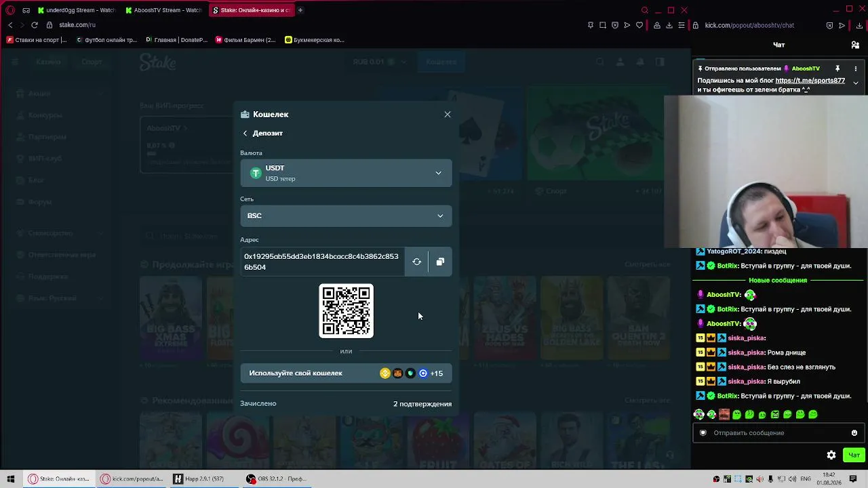The height and width of the screenshot is (488, 868).
Task: Select the Stake: Онлайн-казино browser tab
Action: (251, 10)
